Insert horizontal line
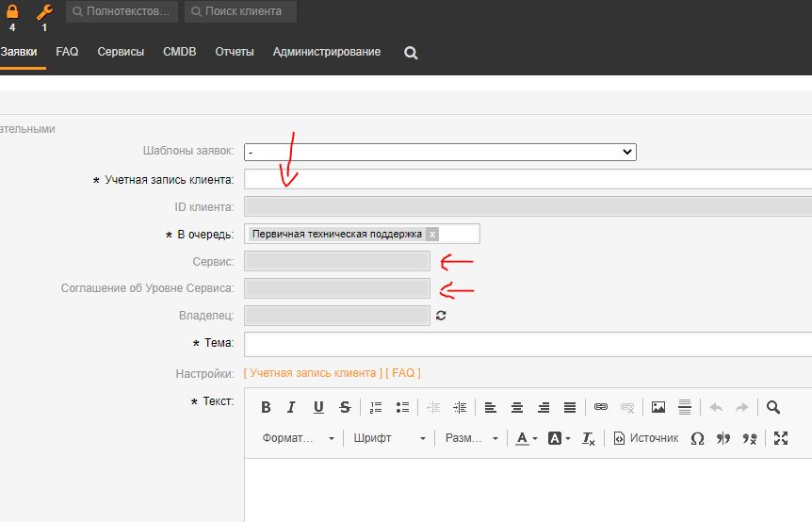Viewport: 812px width, 522px height. point(685,408)
